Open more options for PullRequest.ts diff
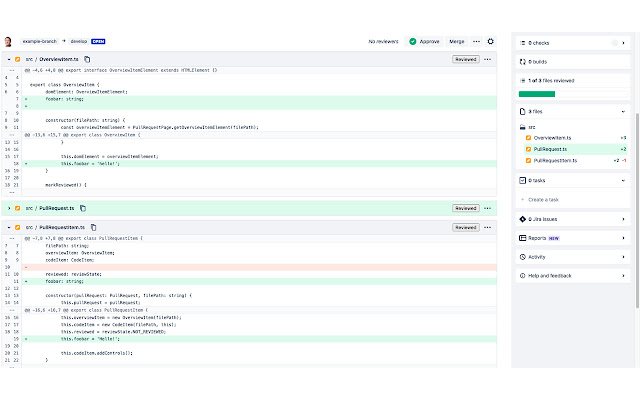 [487, 208]
